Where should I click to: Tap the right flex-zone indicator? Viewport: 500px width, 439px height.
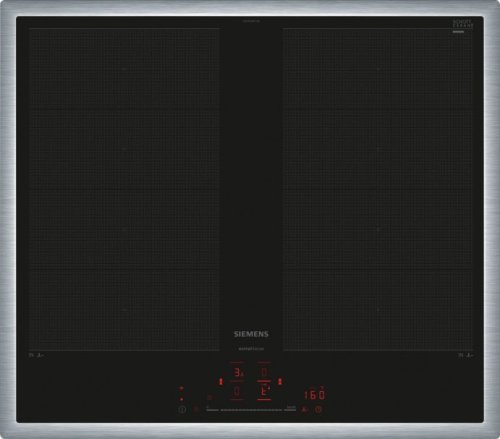coord(280,381)
